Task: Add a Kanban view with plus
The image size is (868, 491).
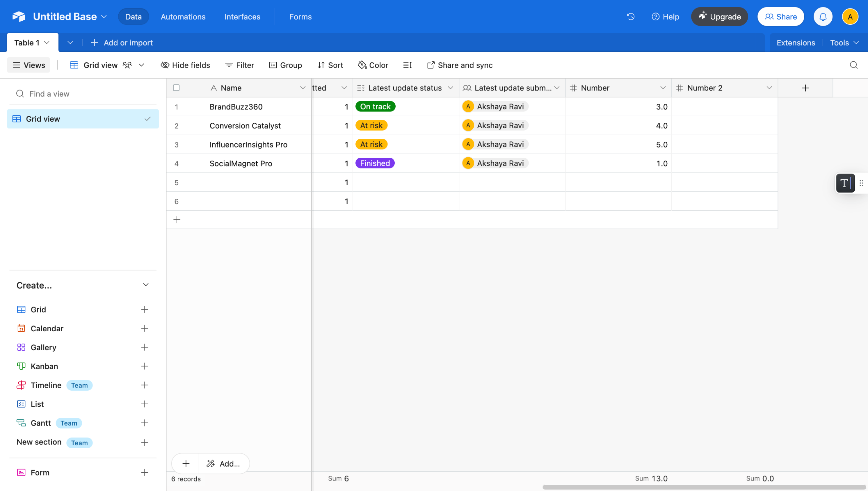Action: [x=144, y=366]
